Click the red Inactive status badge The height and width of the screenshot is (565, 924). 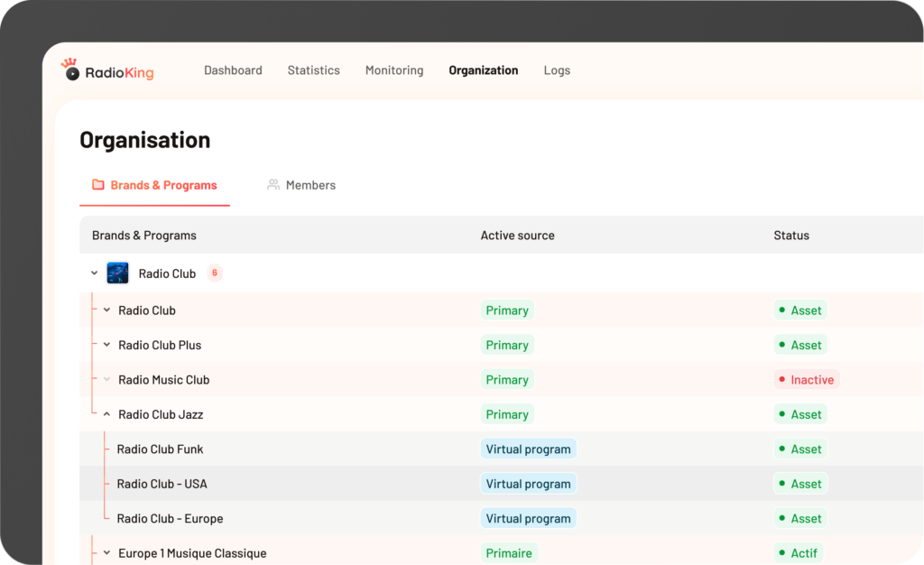(806, 380)
